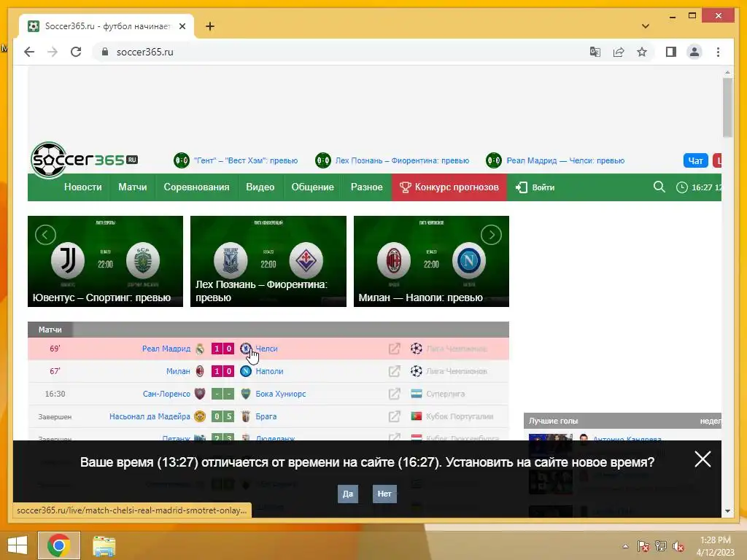Click the Сан-Лоренсо team link
This screenshot has width=747, height=560.
(x=166, y=394)
